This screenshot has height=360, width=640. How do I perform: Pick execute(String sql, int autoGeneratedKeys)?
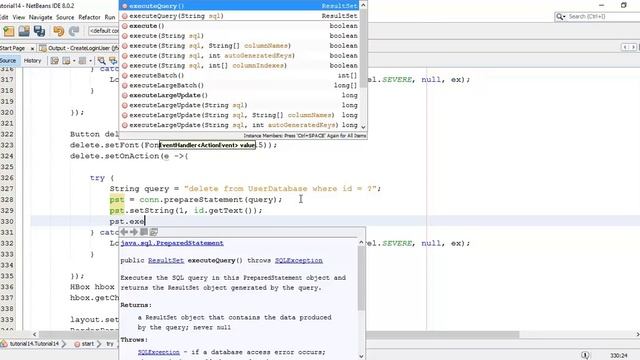[x=240, y=56]
